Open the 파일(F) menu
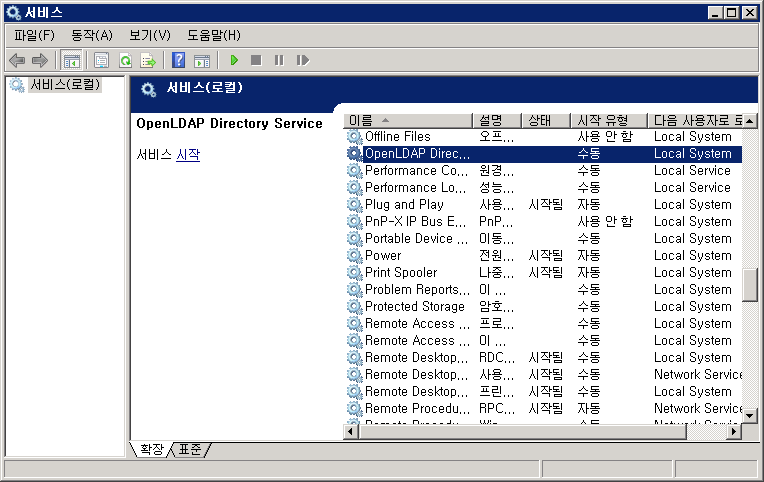 coord(34,35)
